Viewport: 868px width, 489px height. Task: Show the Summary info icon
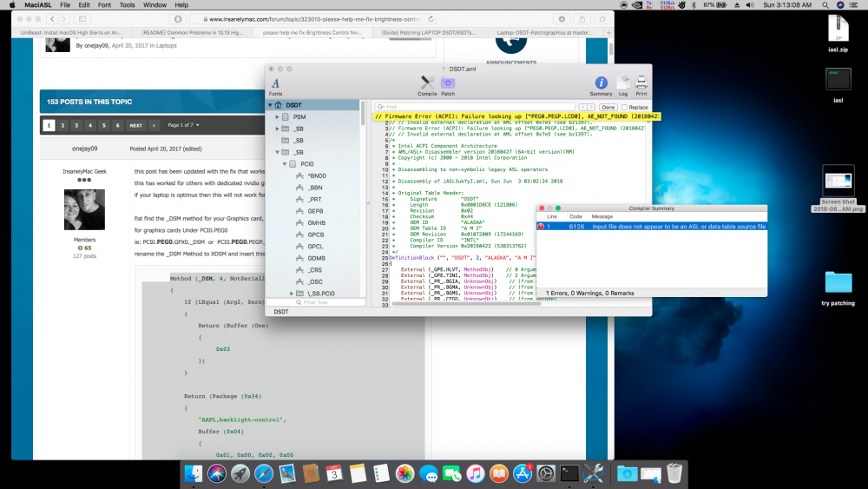click(601, 86)
